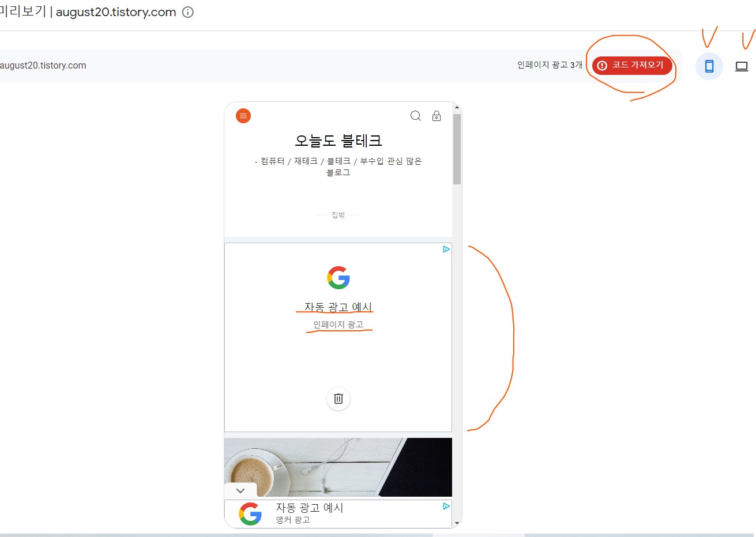Delete the in-page ad with trash button
Viewport: 756px width, 537px height.
(338, 399)
